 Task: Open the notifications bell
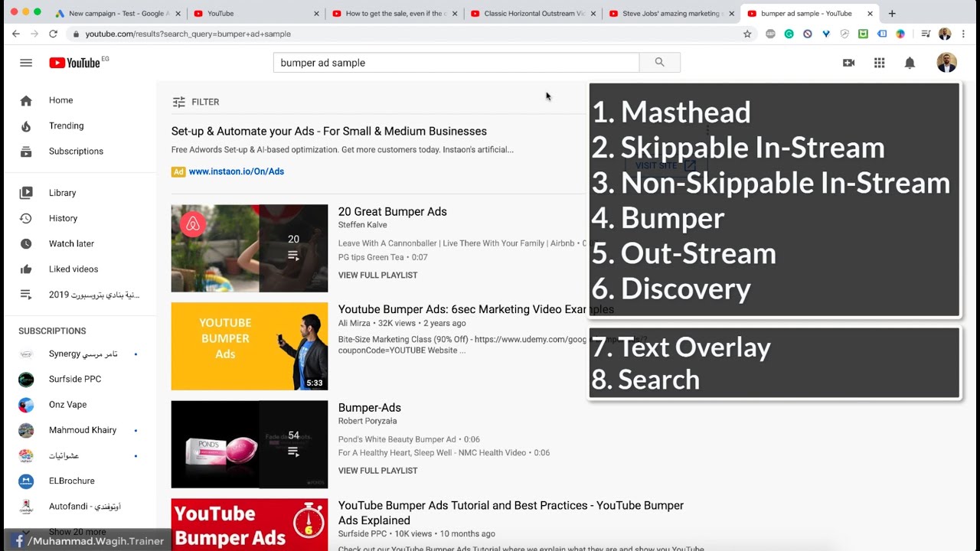(910, 63)
